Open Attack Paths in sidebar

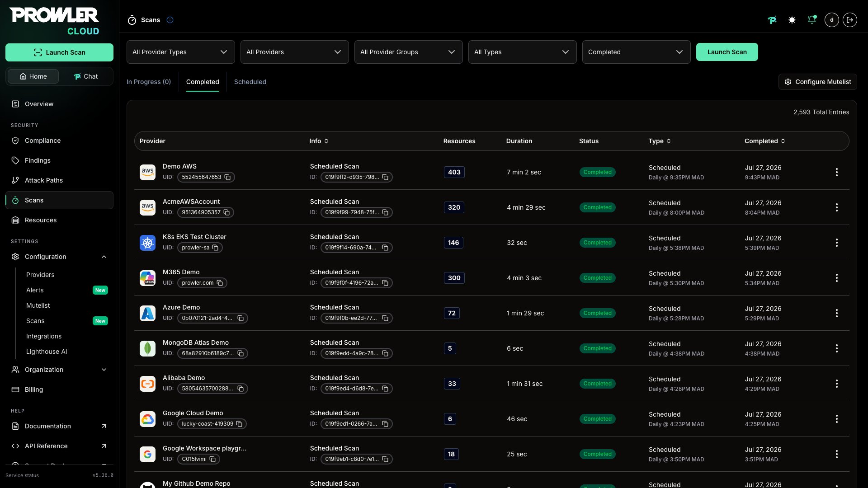click(59, 180)
